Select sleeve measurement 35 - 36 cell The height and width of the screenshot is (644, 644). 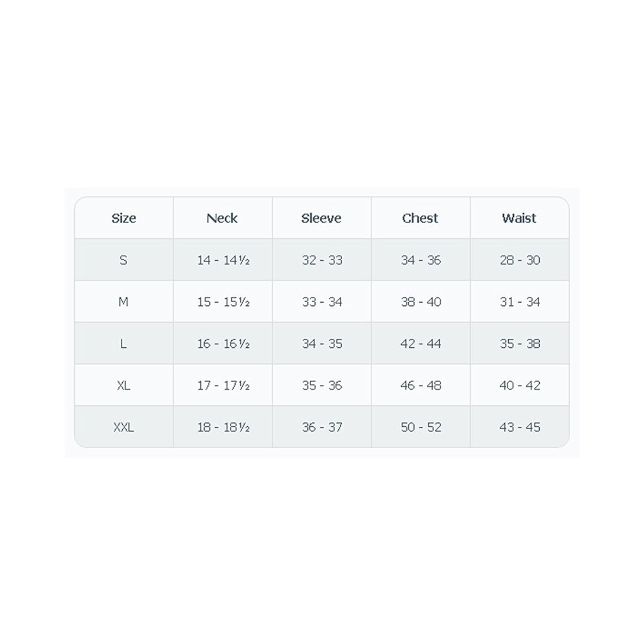pos(322,385)
